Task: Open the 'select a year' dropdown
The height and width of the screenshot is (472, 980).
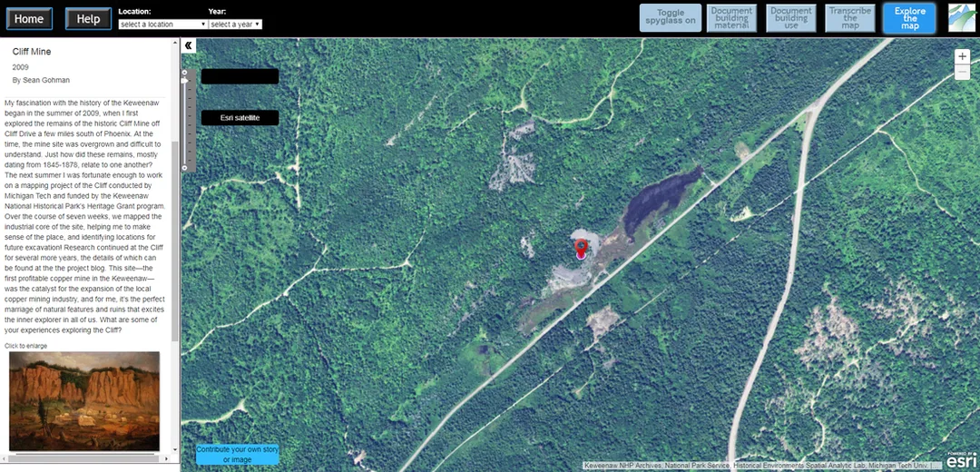Action: click(235, 25)
